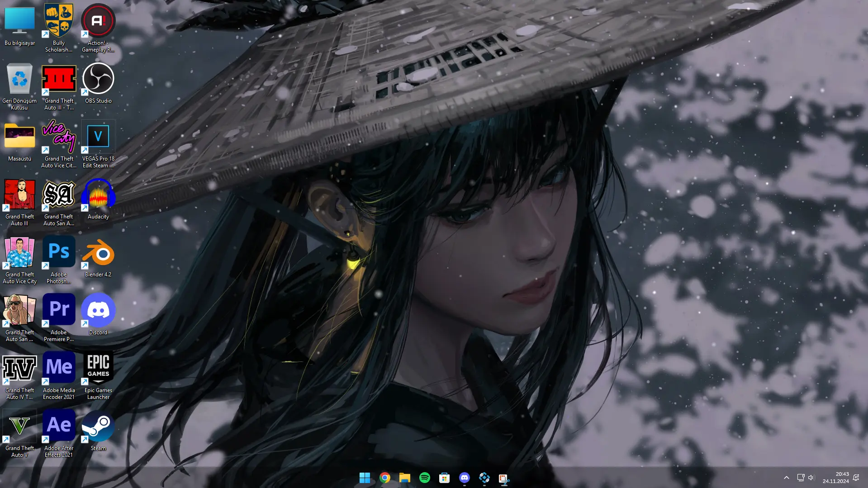Image resolution: width=868 pixels, height=488 pixels.
Task: Select the Adobe Premiere Pro shortcut
Action: pos(59,318)
